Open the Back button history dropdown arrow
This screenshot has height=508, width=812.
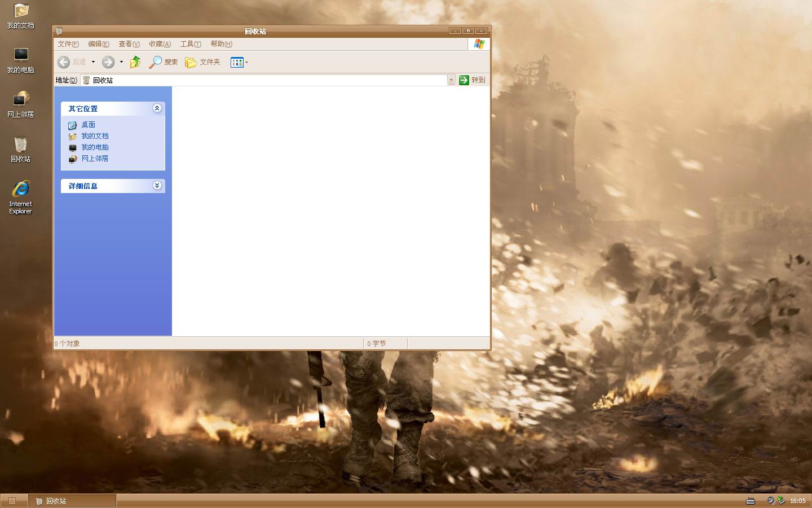(93, 62)
